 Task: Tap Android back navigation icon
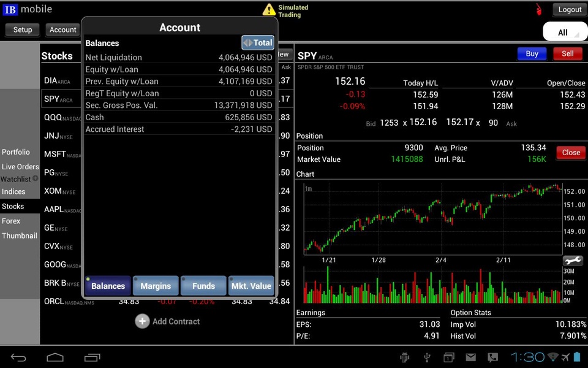[x=18, y=358]
